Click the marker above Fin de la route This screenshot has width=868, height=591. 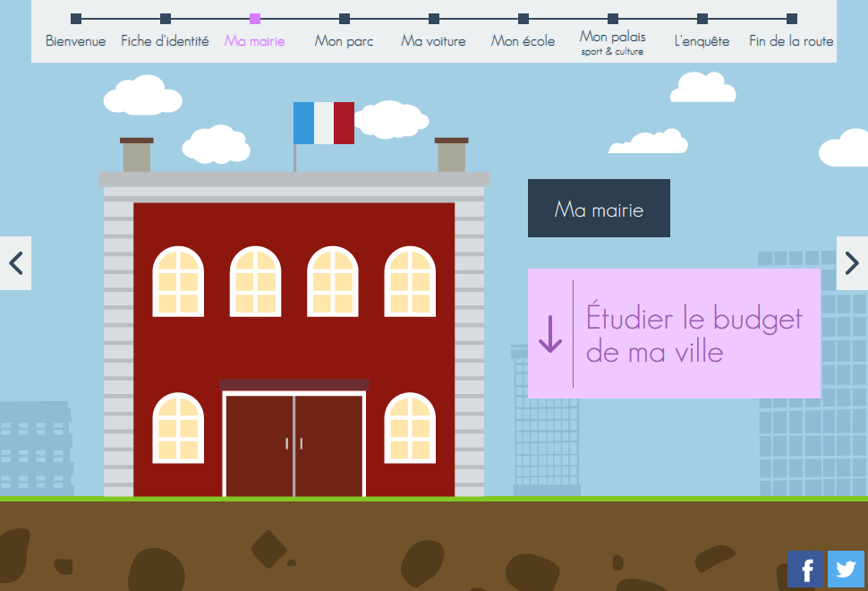(x=792, y=19)
